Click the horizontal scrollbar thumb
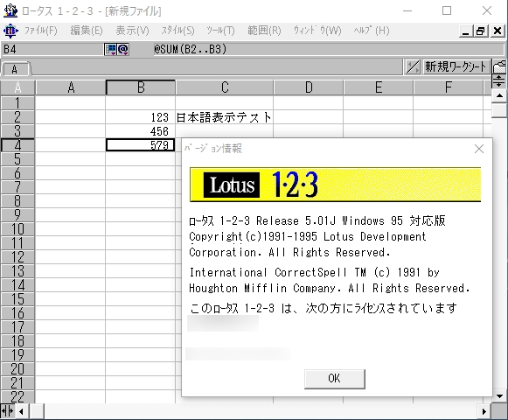 pyautogui.click(x=37, y=411)
